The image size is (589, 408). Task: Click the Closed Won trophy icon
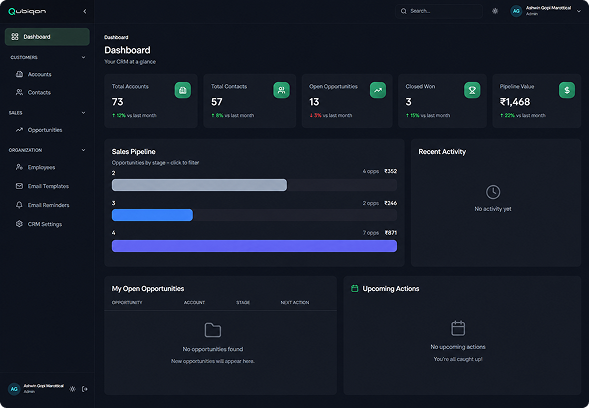[472, 90]
